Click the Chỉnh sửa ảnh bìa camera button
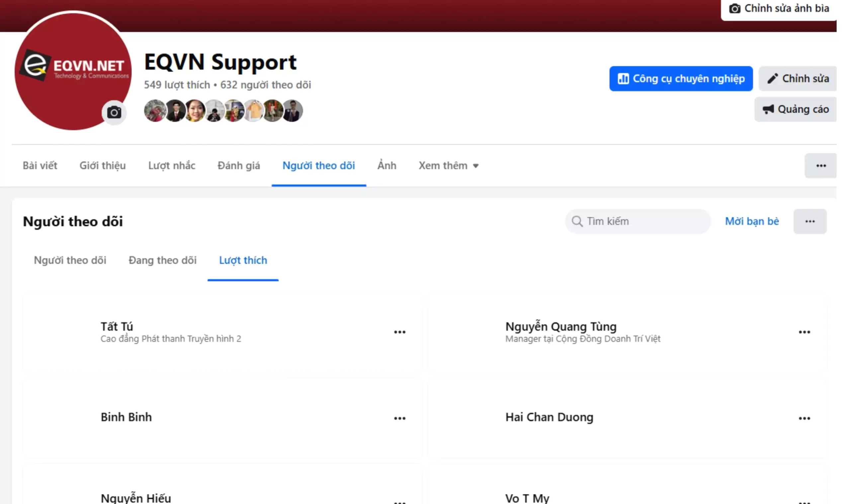The width and height of the screenshot is (850, 504). [779, 9]
